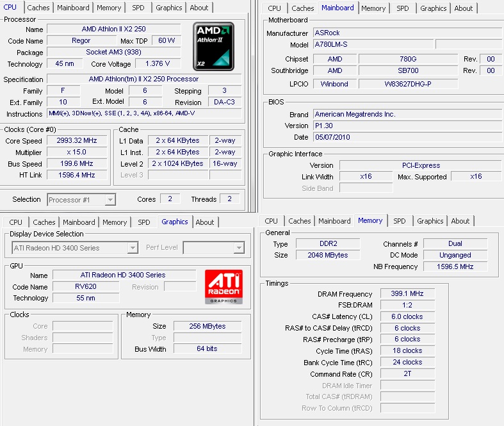Select the highlighted Mainboard tab above the Motherboard section
This screenshot has width=504, height=426.
click(337, 8)
